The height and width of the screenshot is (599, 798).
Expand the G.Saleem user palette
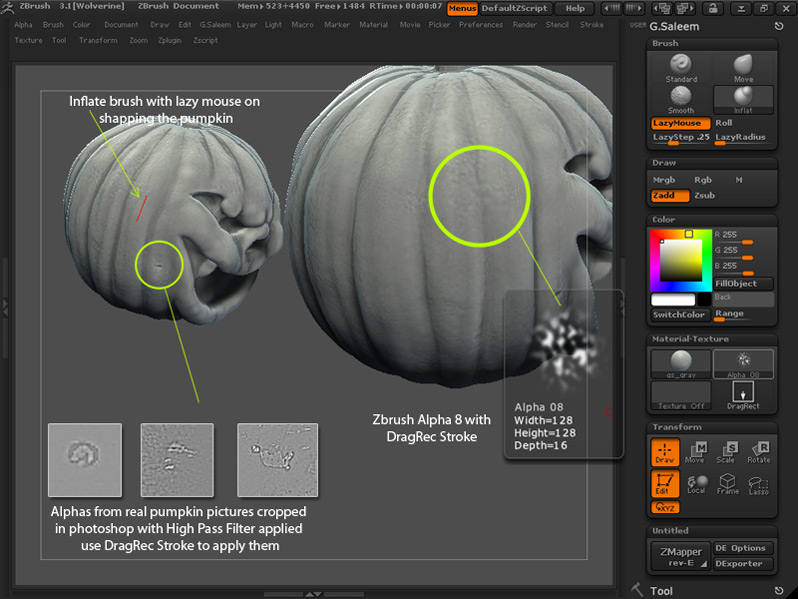(x=674, y=26)
